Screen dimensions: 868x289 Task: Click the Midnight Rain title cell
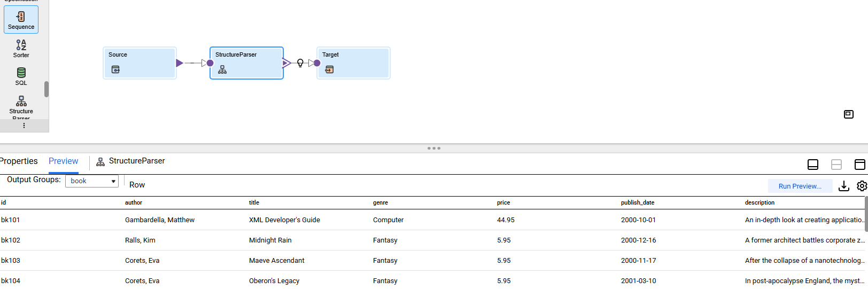coord(270,240)
